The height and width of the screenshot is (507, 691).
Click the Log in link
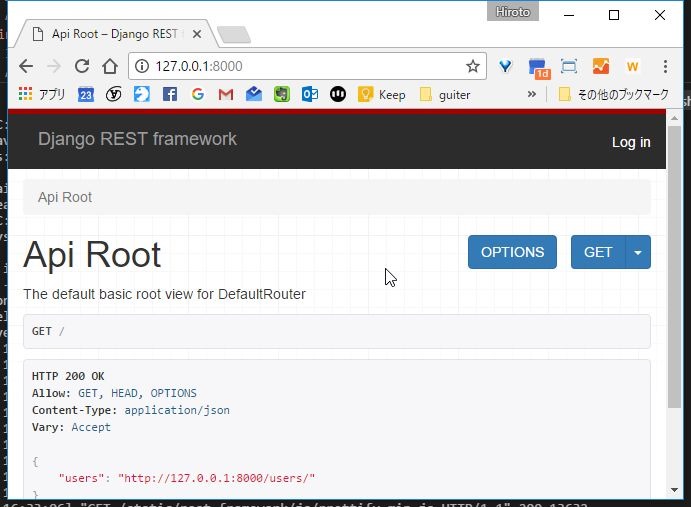point(631,142)
